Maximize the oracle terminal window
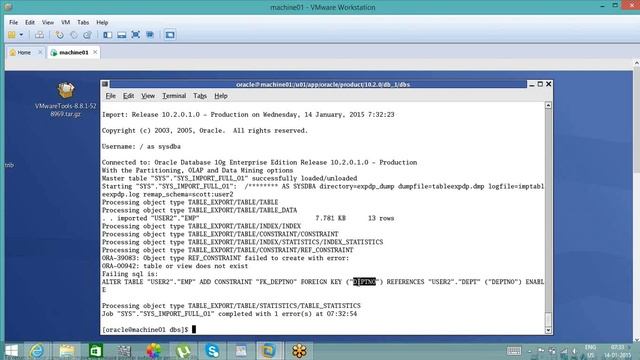Image resolution: width=640 pixels, height=360 pixels. click(x=540, y=84)
